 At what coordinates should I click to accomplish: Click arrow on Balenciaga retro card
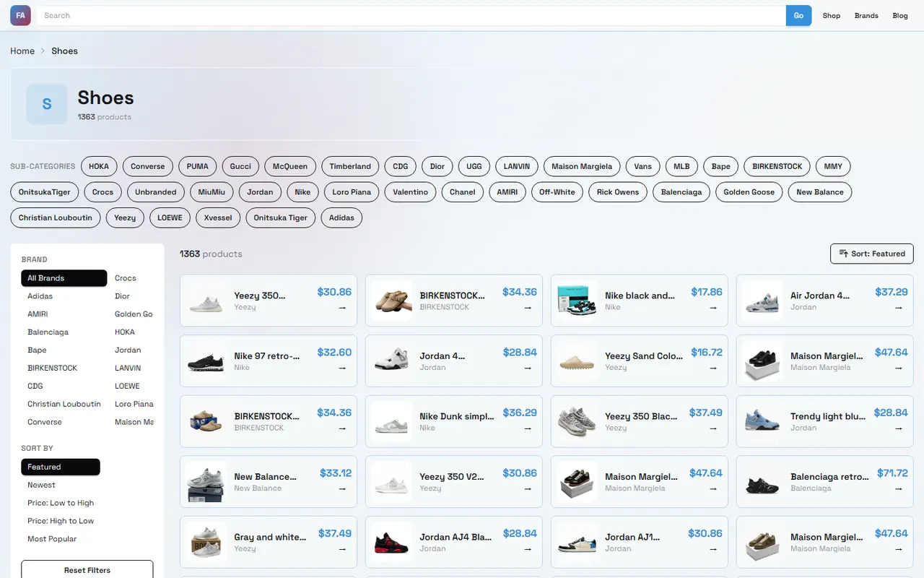pyautogui.click(x=899, y=488)
